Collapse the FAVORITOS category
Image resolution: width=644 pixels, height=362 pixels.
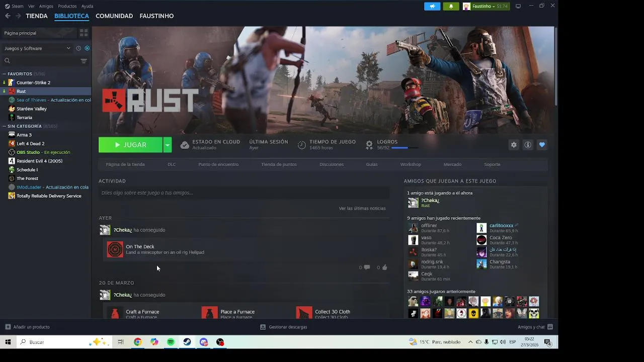point(5,74)
